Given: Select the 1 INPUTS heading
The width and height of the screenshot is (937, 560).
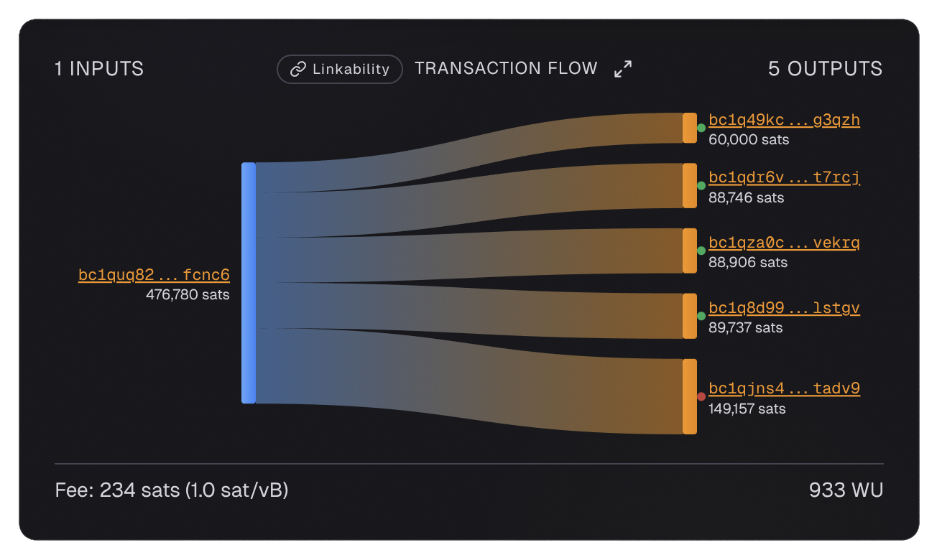Looking at the screenshot, I should pyautogui.click(x=98, y=69).
